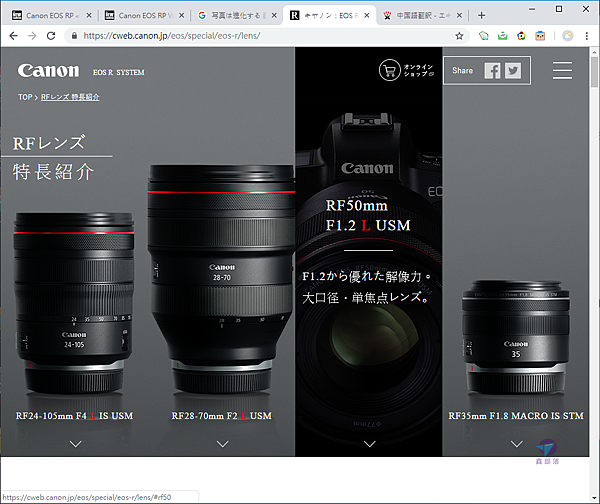Click the browser forward arrow

click(x=32, y=36)
